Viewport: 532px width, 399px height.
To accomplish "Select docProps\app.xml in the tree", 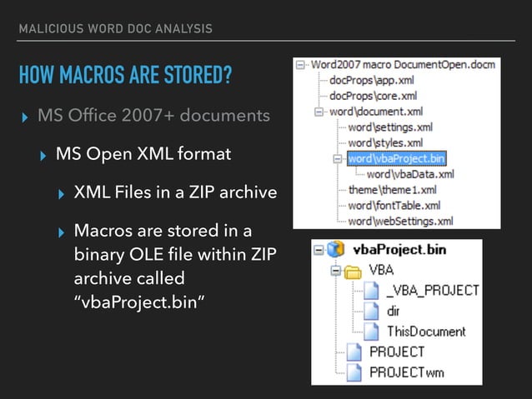I will pyautogui.click(x=372, y=80).
